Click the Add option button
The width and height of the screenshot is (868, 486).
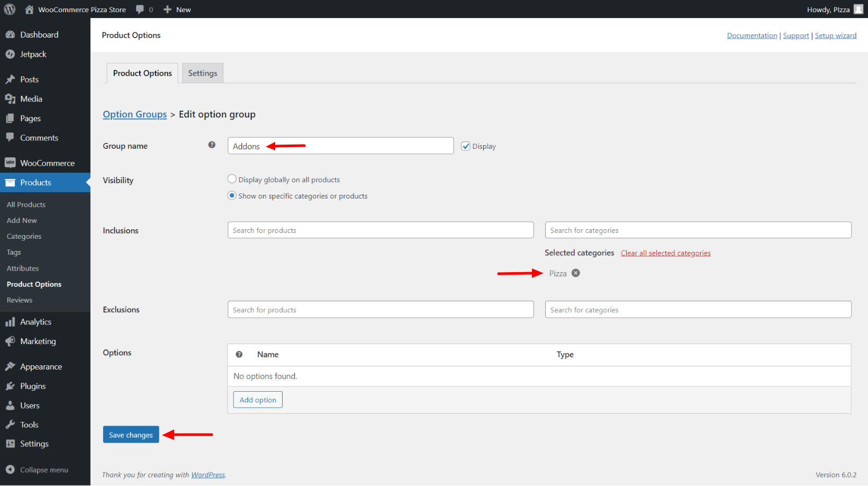[258, 400]
